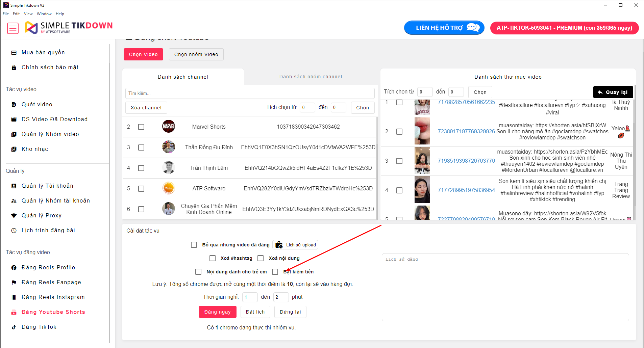Screen dimensions: 644x348
Task: Enable the Bật kiếm tiền checkbox
Action: click(275, 272)
